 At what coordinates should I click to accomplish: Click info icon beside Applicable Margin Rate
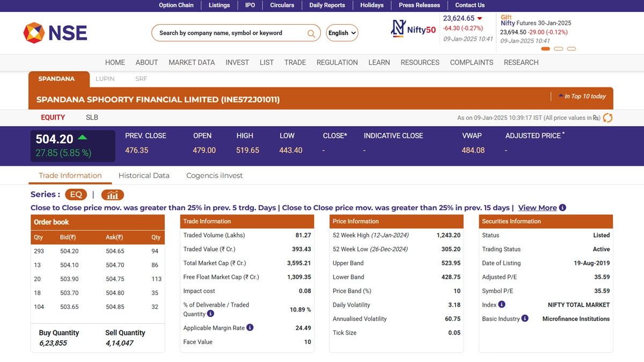pyautogui.click(x=250, y=328)
